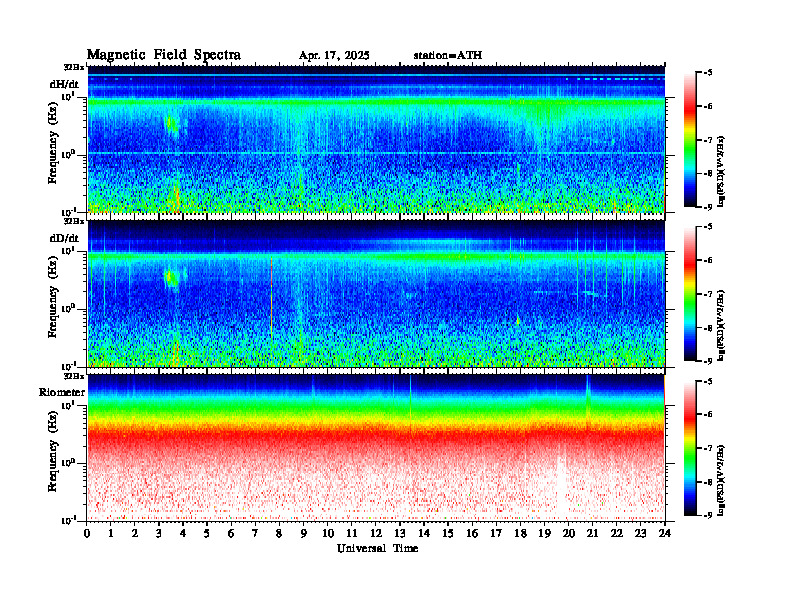Click the log PSD label beside Riometer color bar
The image size is (792, 612).
(x=722, y=480)
